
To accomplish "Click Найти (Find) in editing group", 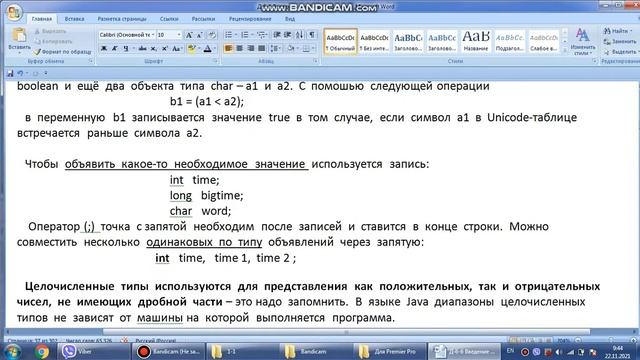I will tap(618, 31).
